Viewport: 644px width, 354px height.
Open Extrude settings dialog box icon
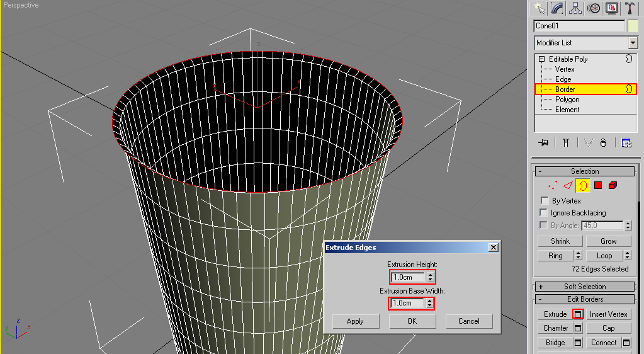(578, 314)
